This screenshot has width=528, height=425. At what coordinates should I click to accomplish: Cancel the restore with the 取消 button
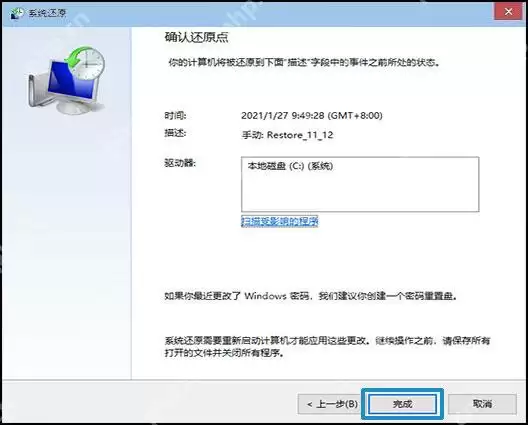[x=482, y=403]
